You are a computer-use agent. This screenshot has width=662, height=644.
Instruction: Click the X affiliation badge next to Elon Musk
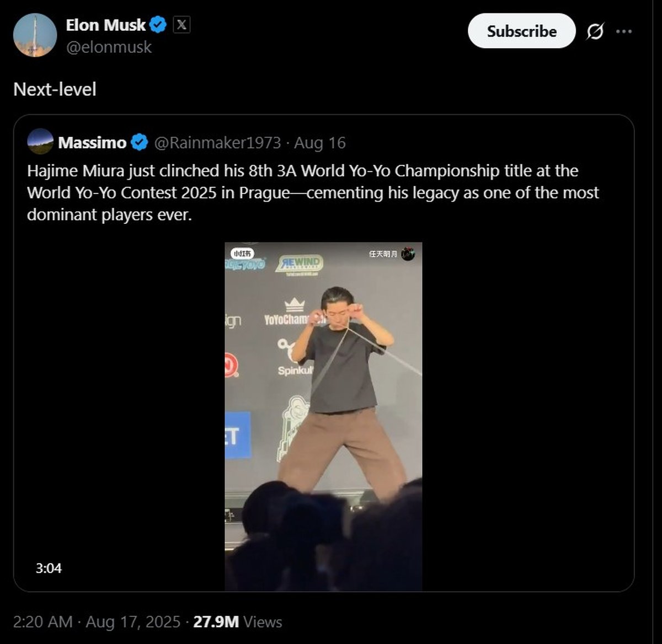[181, 25]
